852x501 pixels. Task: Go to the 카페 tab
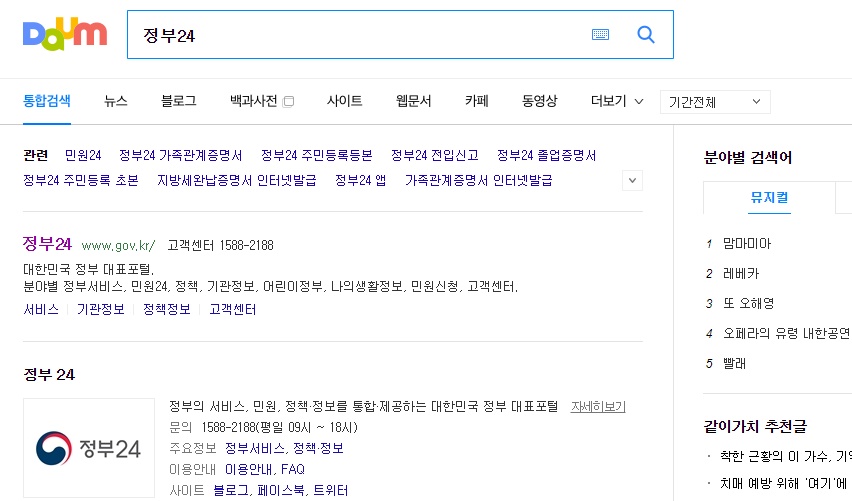coord(477,101)
